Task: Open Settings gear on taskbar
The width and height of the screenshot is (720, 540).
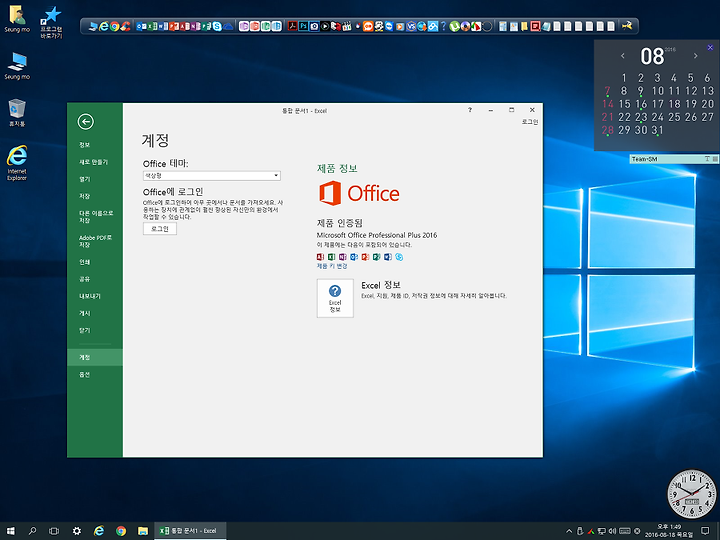Action: click(x=77, y=531)
